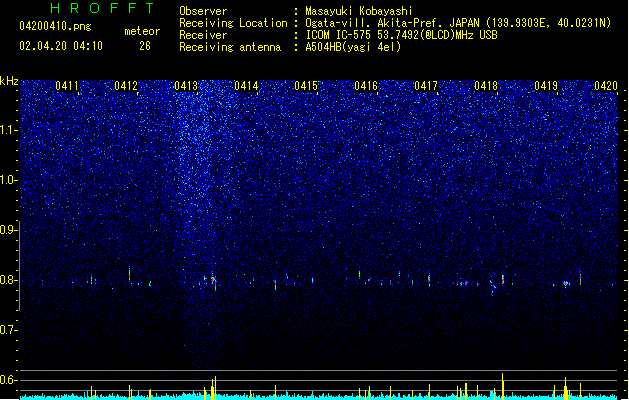This screenshot has height=400, width=629.
Task: Click the 0.6 kHz axis label
Action: tap(9, 380)
